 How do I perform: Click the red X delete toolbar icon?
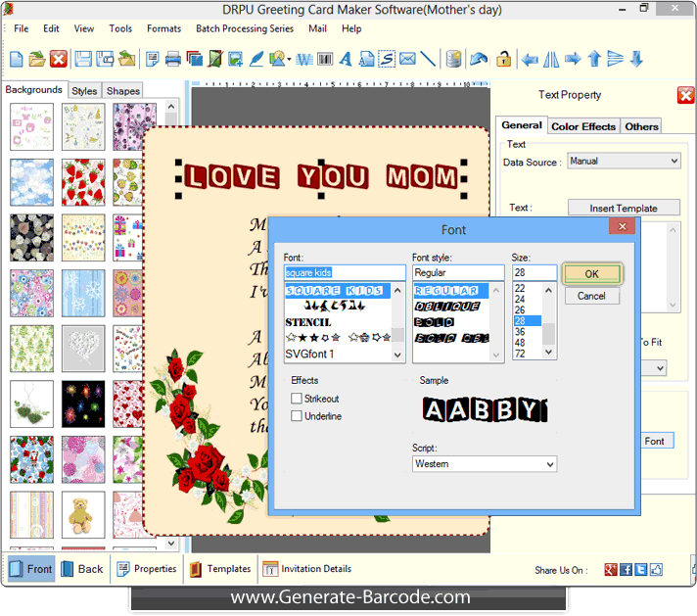point(58,59)
